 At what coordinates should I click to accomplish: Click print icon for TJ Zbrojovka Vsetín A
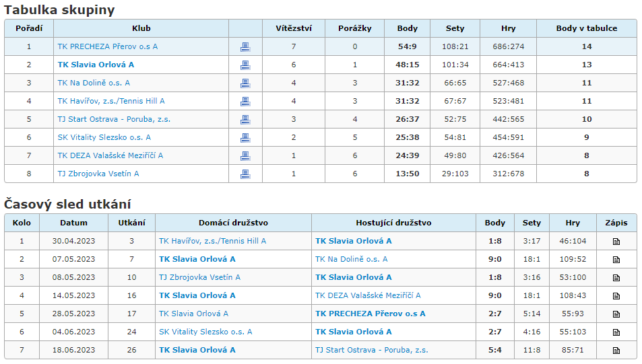click(x=245, y=174)
